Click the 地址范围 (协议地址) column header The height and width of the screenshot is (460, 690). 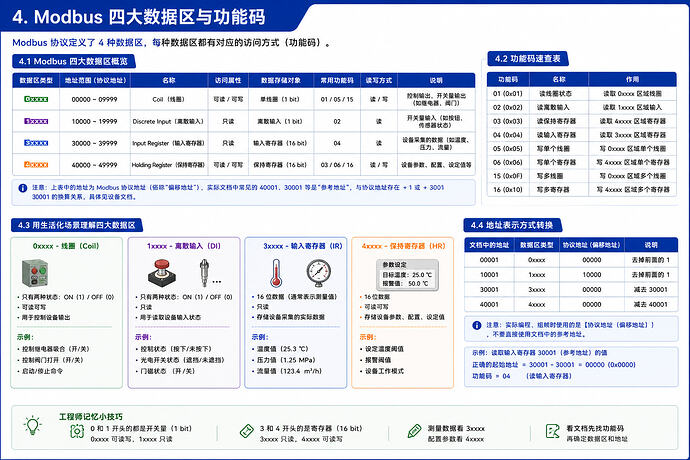(x=95, y=80)
